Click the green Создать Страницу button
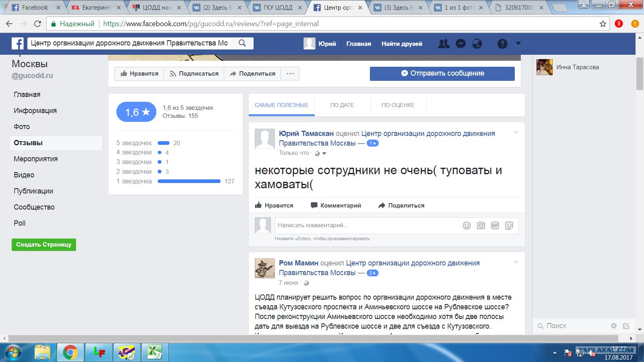Image resolution: width=644 pixels, height=362 pixels. pos(44,245)
